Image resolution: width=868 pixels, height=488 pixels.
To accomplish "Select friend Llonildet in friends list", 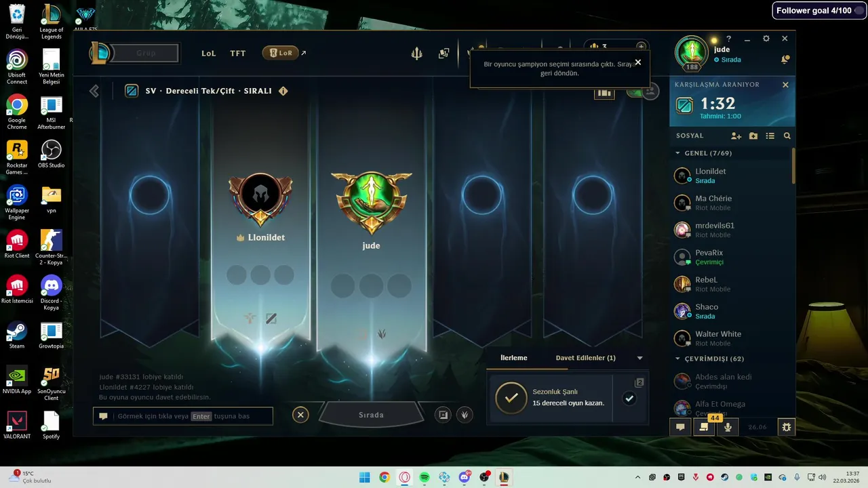I will pyautogui.click(x=730, y=176).
